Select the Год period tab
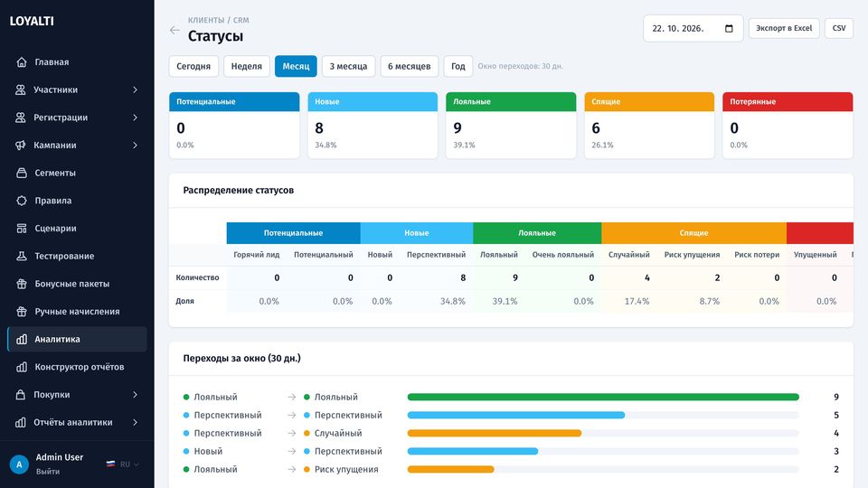The height and width of the screenshot is (488, 868). [458, 66]
